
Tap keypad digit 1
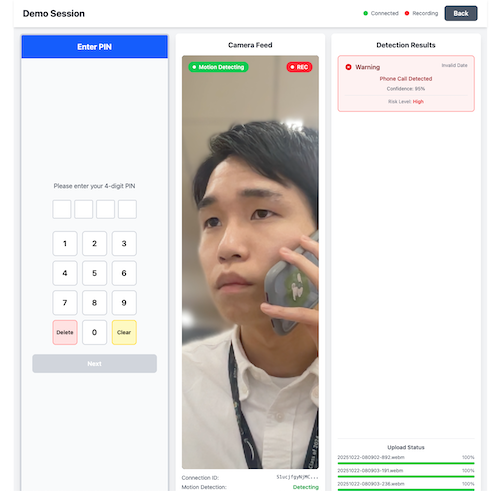point(65,243)
